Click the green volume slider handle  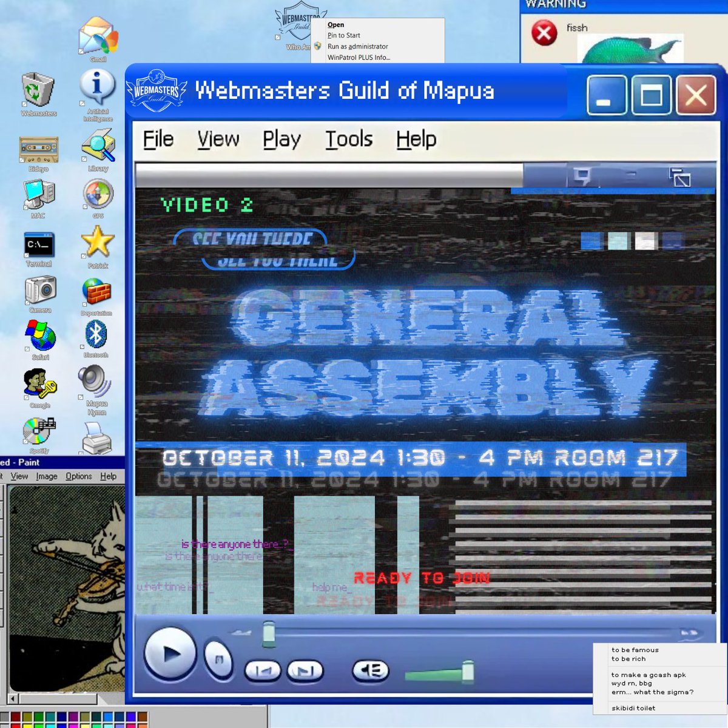click(x=468, y=672)
